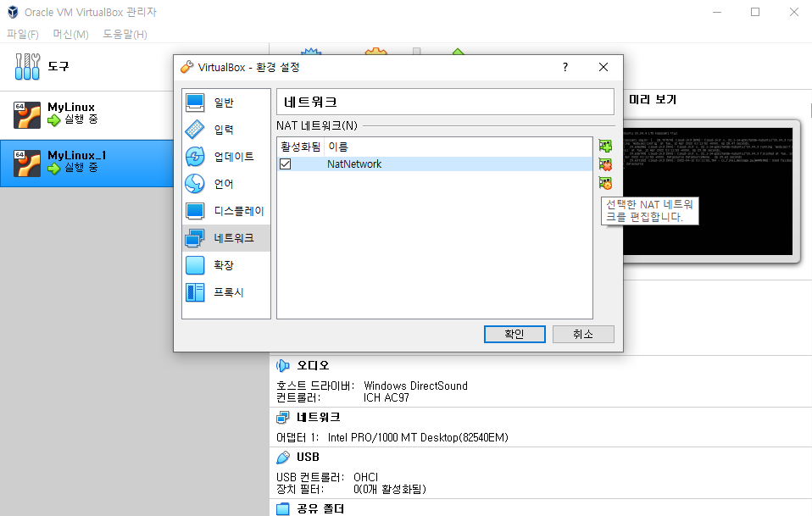Click the Windows DirectSound host driver value

pos(415,386)
